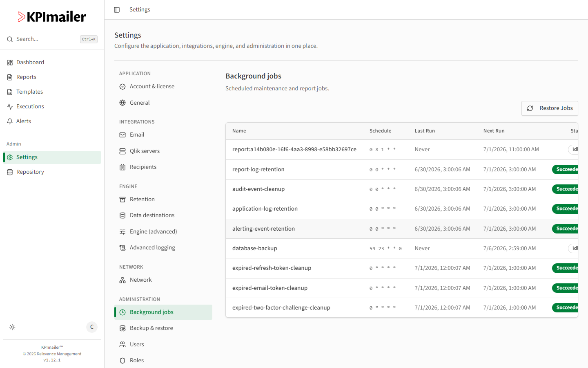Open Dashboard from the sidebar

pos(52,63)
